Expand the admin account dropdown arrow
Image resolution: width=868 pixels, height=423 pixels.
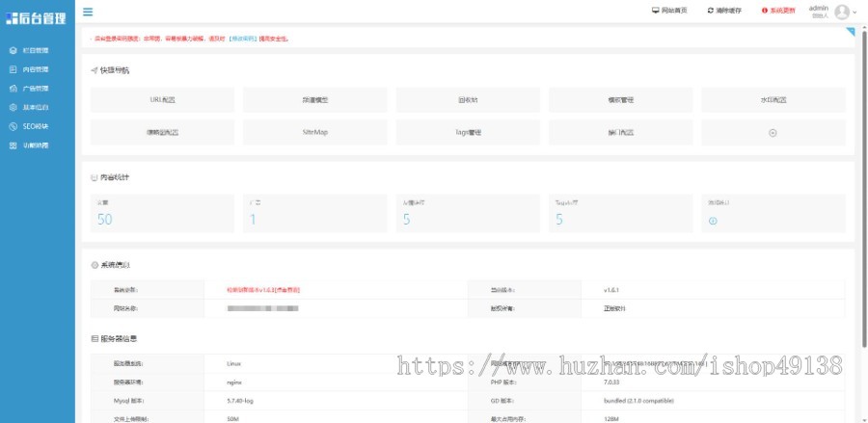[855, 12]
